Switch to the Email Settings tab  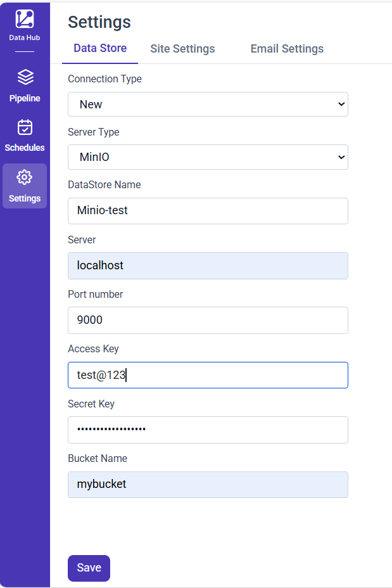[x=287, y=49]
